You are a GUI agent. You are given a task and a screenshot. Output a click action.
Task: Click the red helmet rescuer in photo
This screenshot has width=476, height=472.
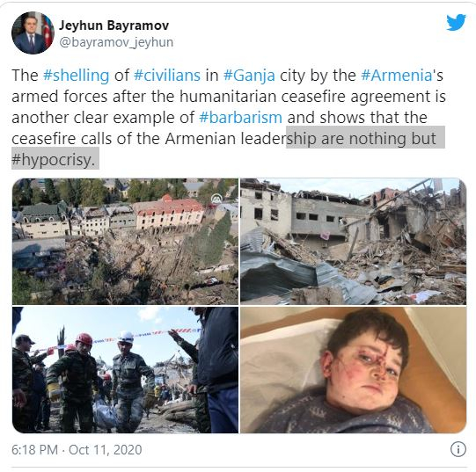pos(79,379)
